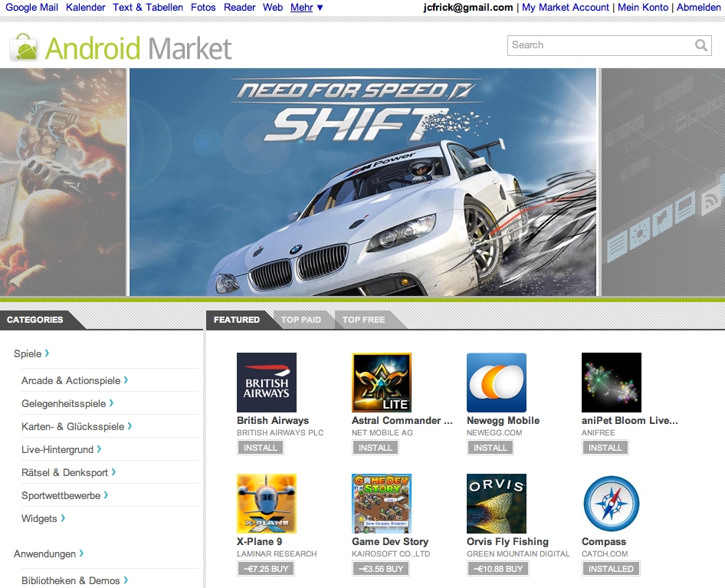Click the search magnifier icon
725x588 pixels.
pyautogui.click(x=701, y=45)
